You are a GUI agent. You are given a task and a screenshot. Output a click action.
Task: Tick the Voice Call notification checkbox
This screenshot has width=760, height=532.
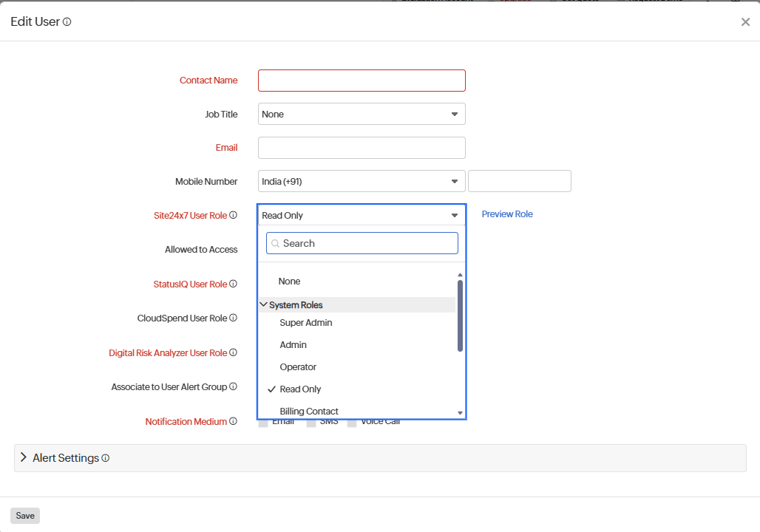[x=352, y=423]
